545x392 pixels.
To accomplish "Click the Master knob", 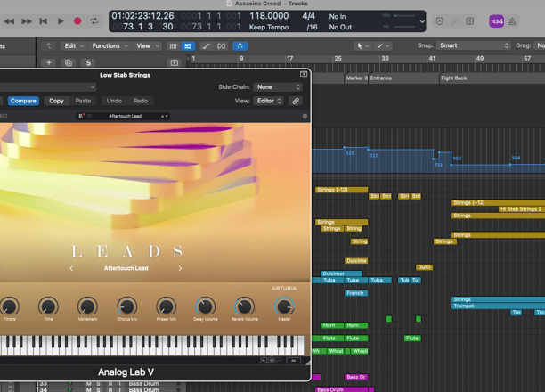I will click(x=284, y=306).
